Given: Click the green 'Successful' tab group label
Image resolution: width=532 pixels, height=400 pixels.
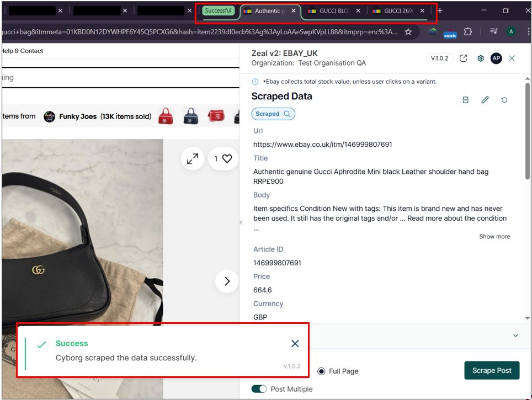Looking at the screenshot, I should click(x=218, y=10).
